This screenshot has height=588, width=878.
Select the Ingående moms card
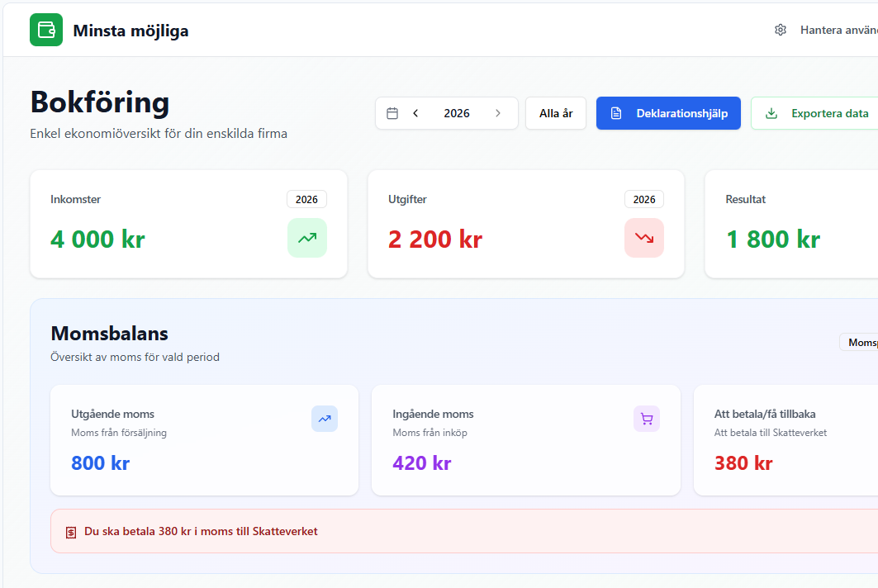[525, 440]
